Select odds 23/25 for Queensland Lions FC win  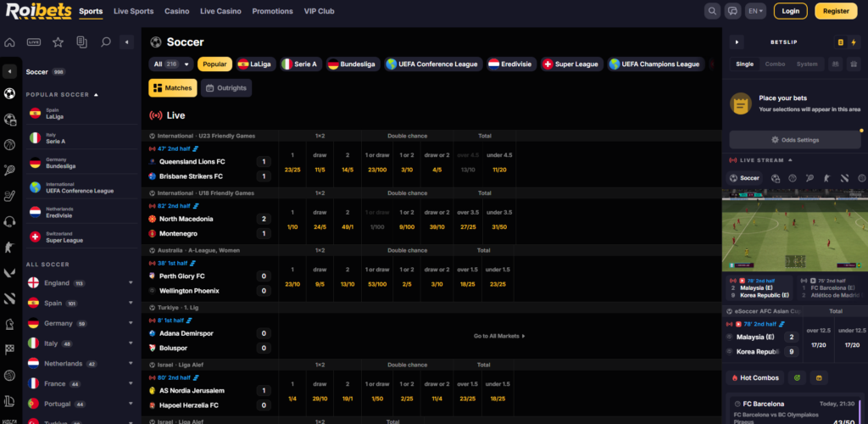pyautogui.click(x=292, y=170)
